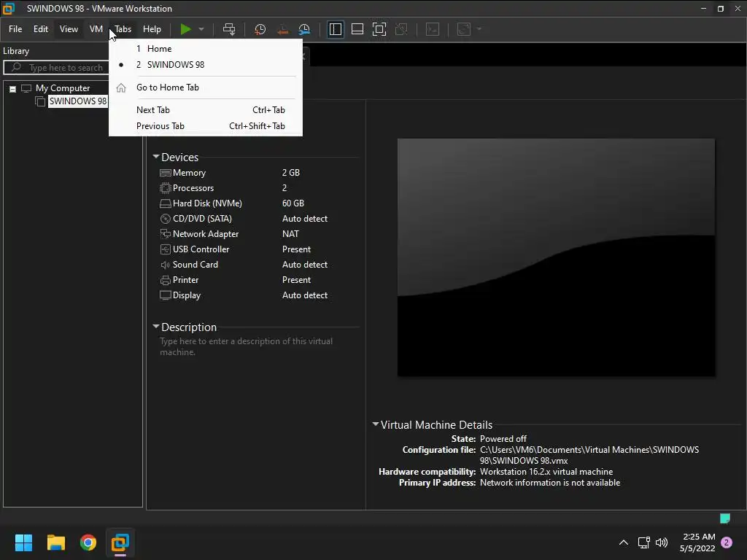Select My Computer in the library
Viewport: 747px width, 560px height.
(63, 88)
